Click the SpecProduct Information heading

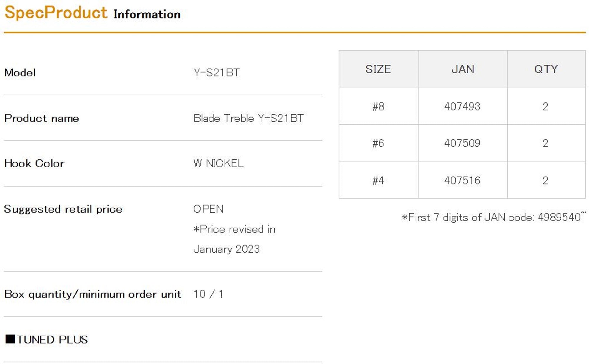click(92, 13)
